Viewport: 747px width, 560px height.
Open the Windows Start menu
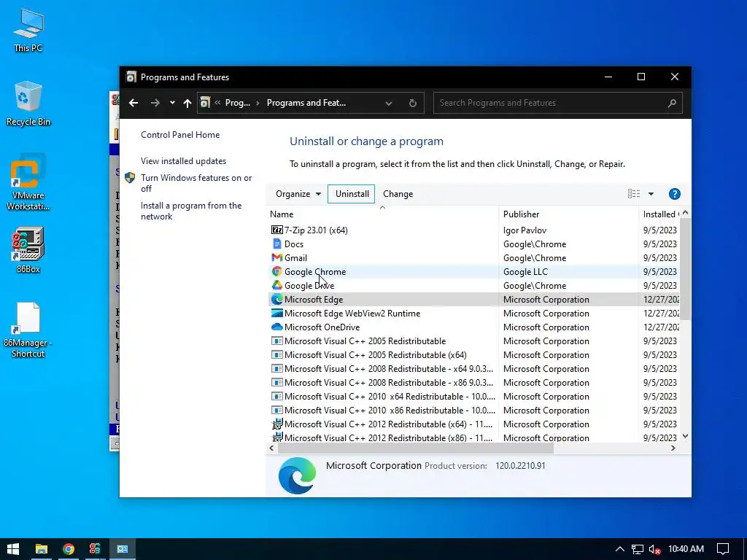click(13, 549)
